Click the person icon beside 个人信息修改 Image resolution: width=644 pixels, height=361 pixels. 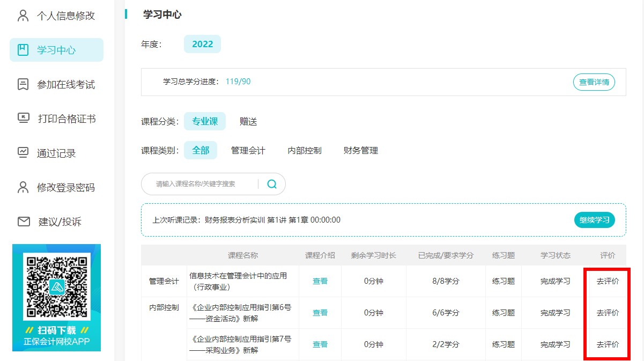point(23,16)
